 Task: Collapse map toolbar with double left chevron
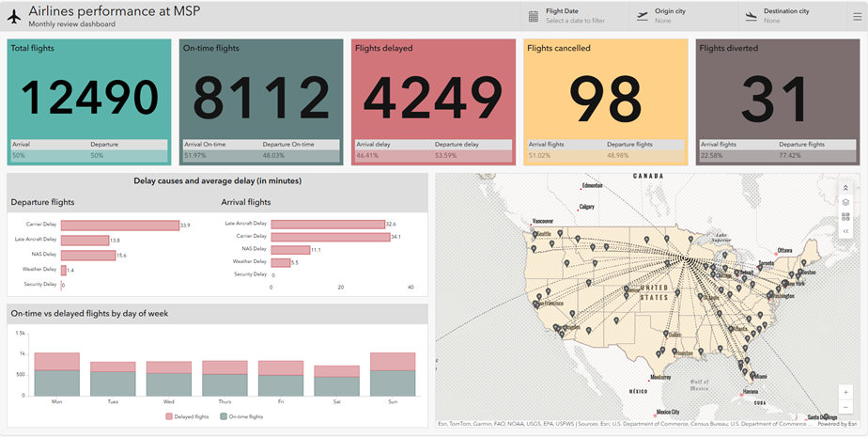click(x=845, y=231)
